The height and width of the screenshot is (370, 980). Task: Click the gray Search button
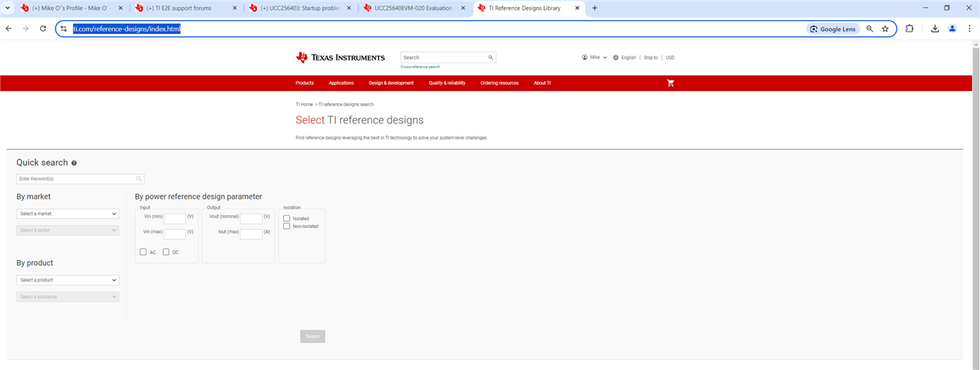313,336
